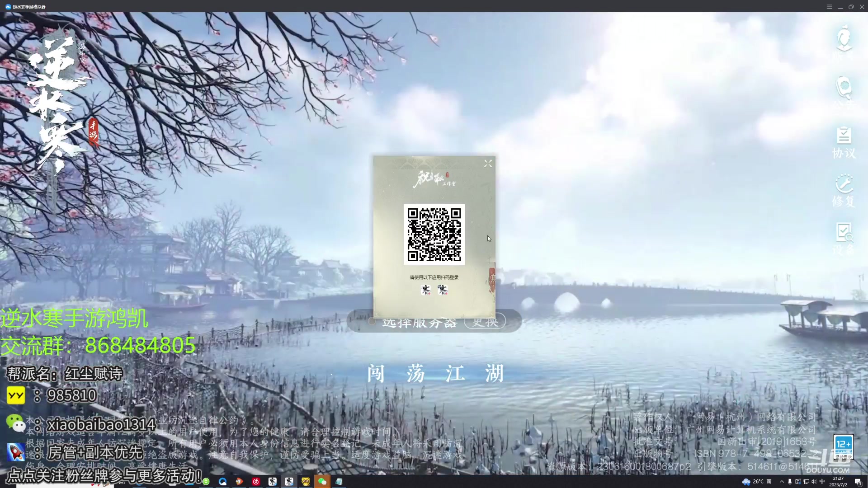This screenshot has height=488, width=868.
Task: Open the Windows notification center icon
Action: pyautogui.click(x=858, y=482)
